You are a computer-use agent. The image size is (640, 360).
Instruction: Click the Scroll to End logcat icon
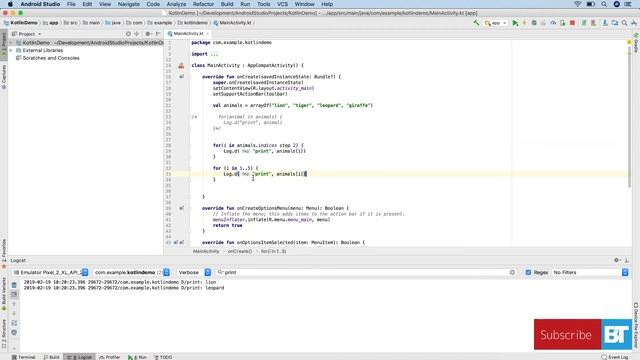point(14,294)
